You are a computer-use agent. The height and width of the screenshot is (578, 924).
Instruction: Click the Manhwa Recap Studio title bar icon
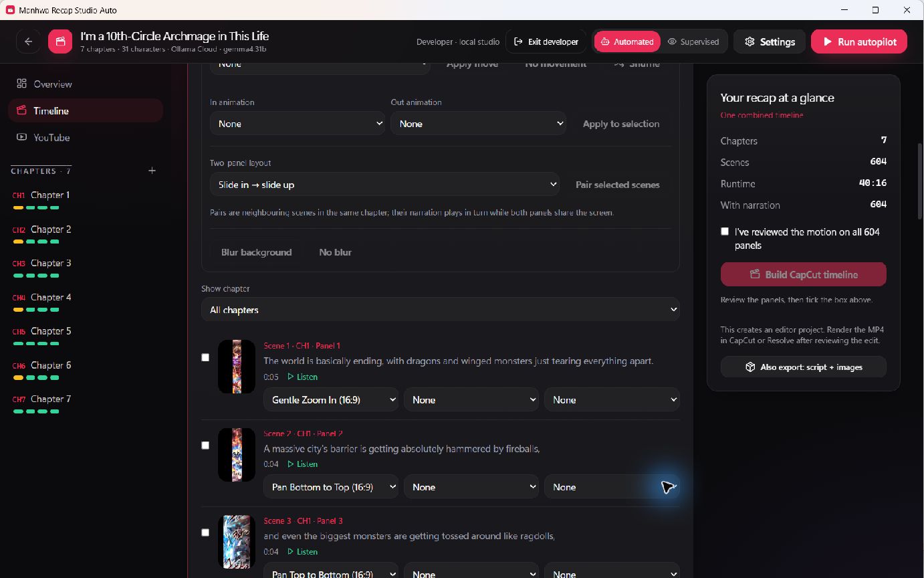tap(10, 10)
